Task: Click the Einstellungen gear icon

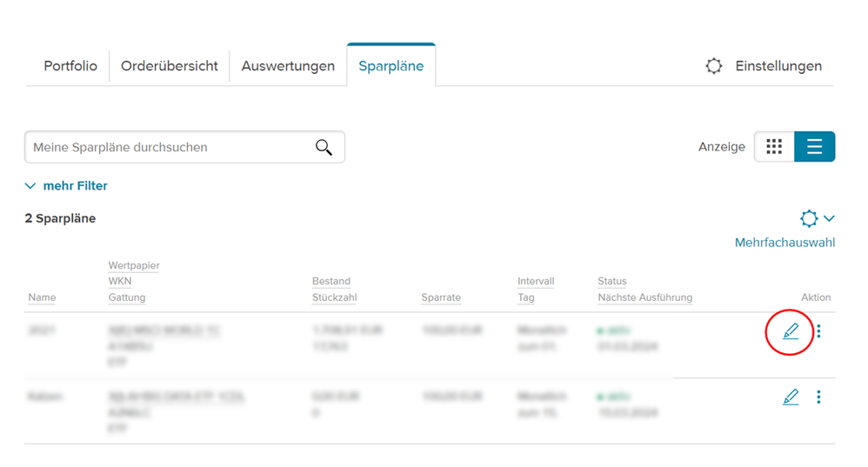Action: pyautogui.click(x=714, y=66)
